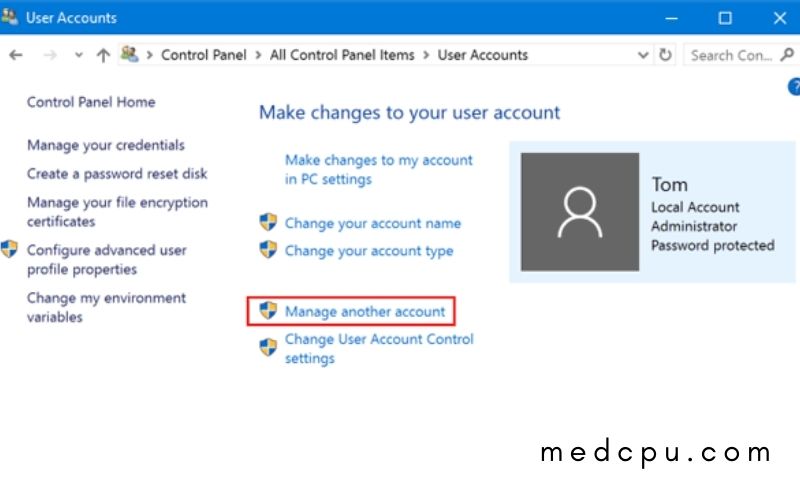
Task: Expand chevron after Control Panel breadcrumb
Action: coord(258,55)
